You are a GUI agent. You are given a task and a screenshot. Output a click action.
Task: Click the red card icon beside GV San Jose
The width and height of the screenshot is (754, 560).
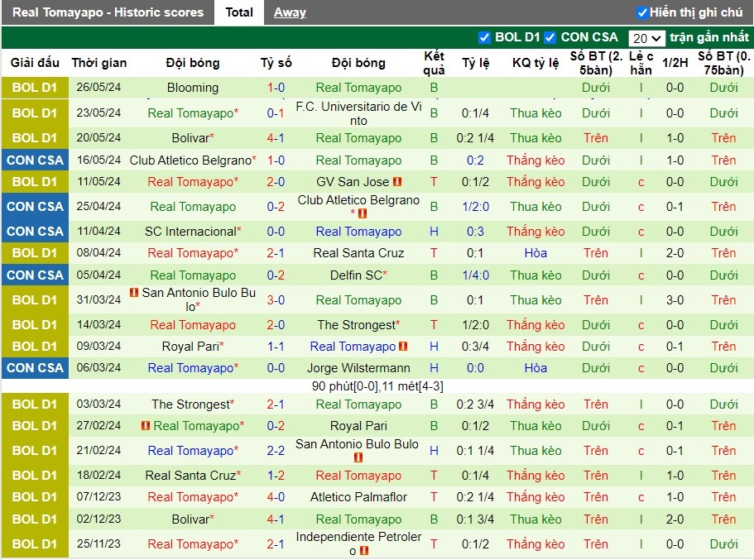tap(397, 182)
